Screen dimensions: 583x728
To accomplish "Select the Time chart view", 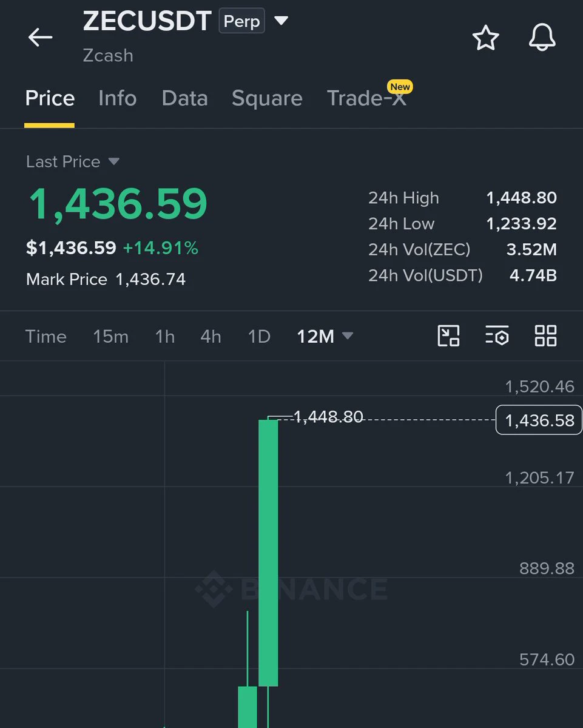I will pyautogui.click(x=46, y=336).
